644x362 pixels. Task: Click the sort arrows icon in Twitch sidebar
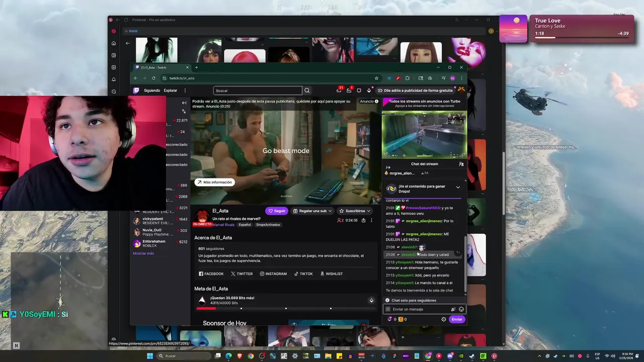point(184,111)
